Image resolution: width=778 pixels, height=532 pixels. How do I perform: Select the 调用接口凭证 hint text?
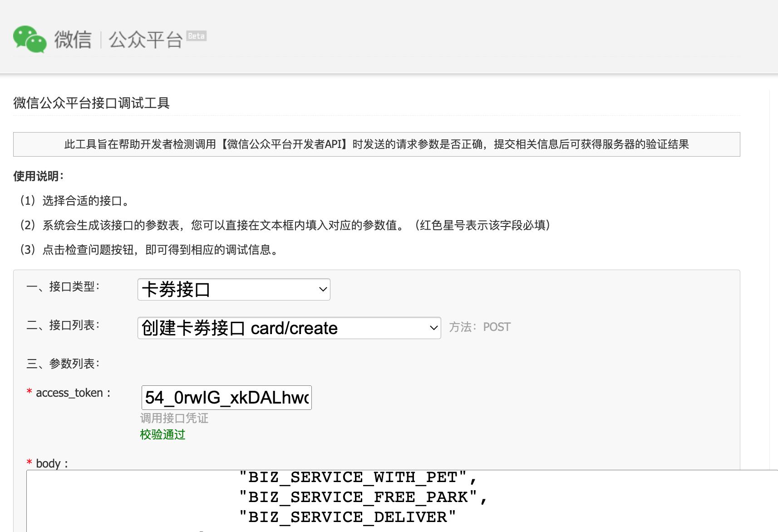174,418
